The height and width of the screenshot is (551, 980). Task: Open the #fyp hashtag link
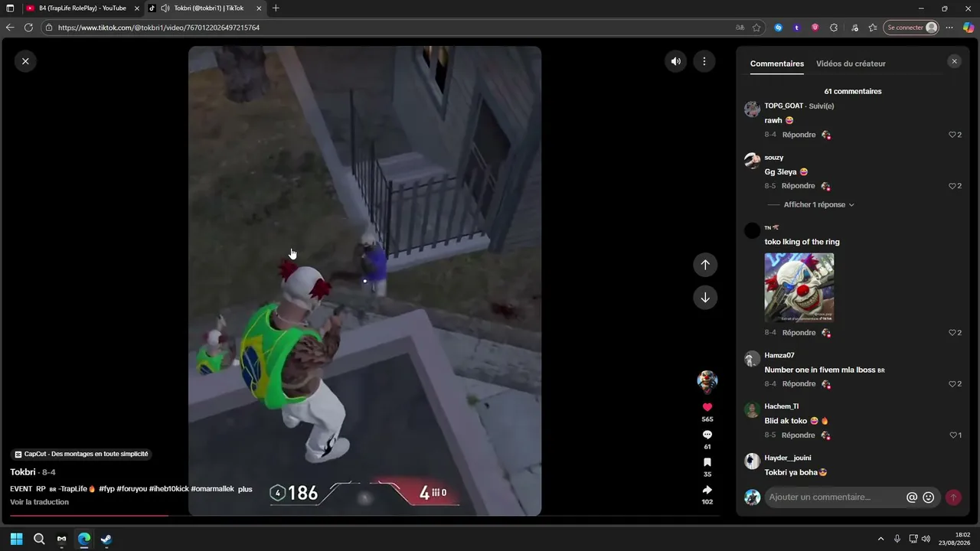tap(106, 489)
